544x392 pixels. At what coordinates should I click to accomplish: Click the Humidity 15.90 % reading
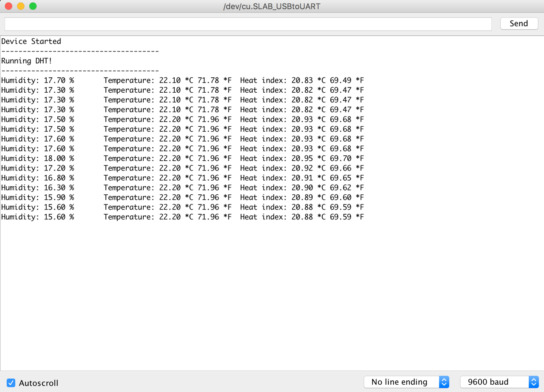coord(37,197)
